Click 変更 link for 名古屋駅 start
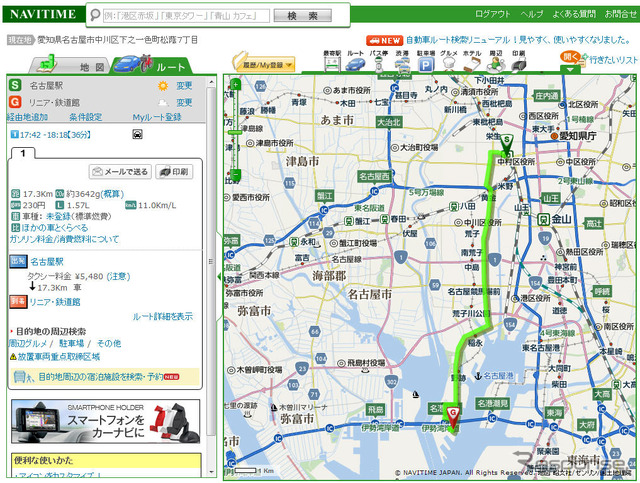This screenshot has width=640, height=483. coord(184,86)
